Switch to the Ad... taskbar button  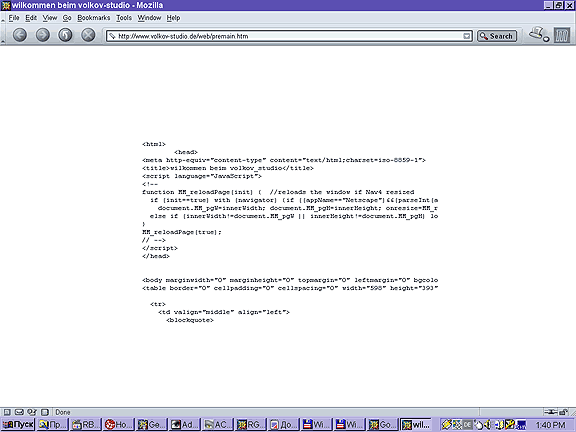tap(184, 425)
